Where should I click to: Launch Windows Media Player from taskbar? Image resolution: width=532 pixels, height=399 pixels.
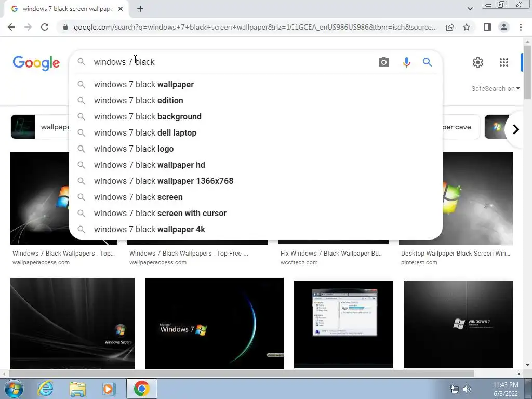(109, 389)
